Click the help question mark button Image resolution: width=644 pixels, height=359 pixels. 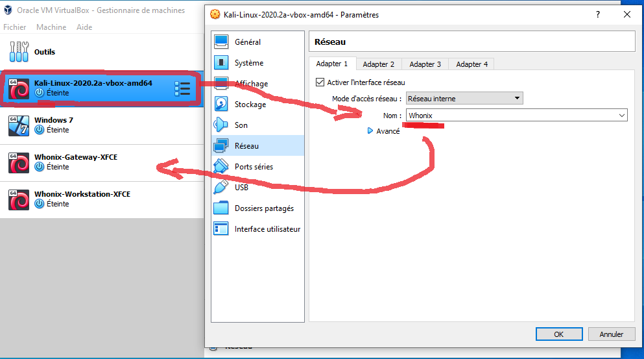(597, 14)
